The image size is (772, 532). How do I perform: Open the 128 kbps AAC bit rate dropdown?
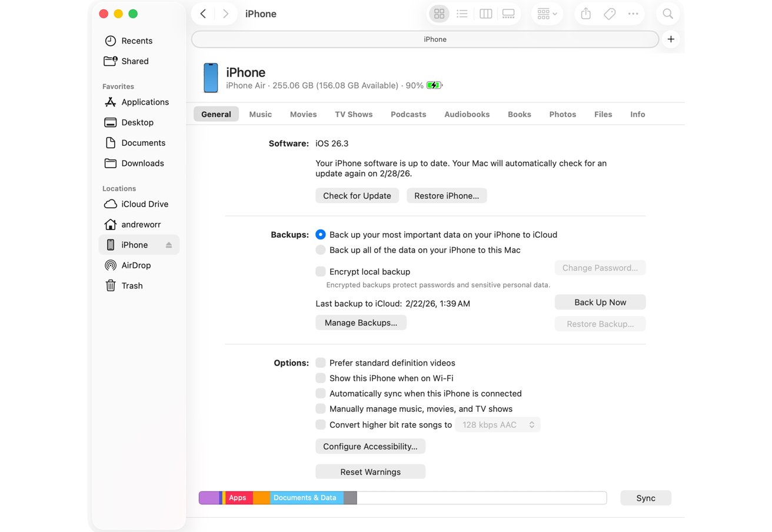tap(498, 425)
